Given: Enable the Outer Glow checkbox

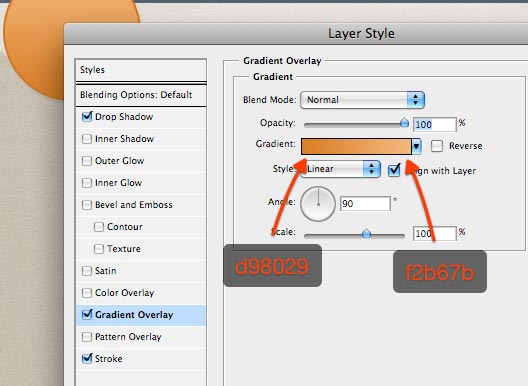Looking at the screenshot, I should (87, 161).
